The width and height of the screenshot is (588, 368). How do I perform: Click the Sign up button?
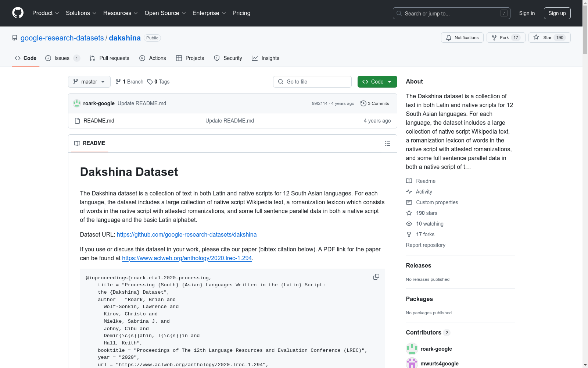pos(557,13)
